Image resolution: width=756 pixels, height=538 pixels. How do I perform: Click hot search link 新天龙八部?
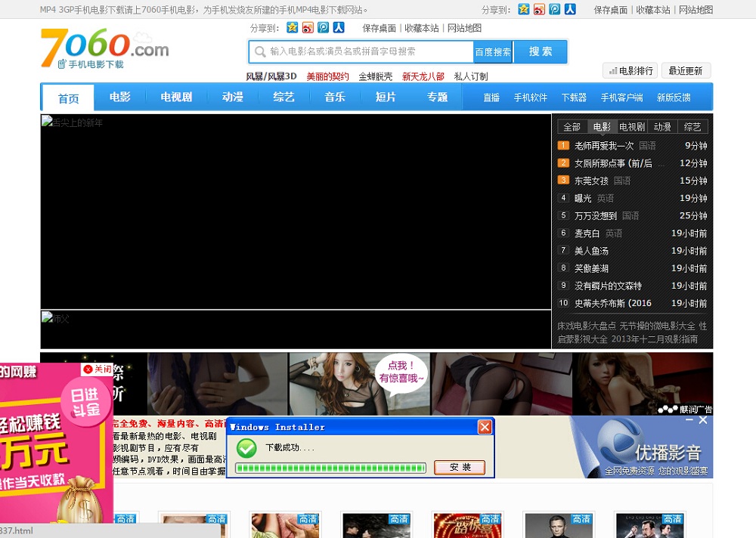click(x=423, y=76)
